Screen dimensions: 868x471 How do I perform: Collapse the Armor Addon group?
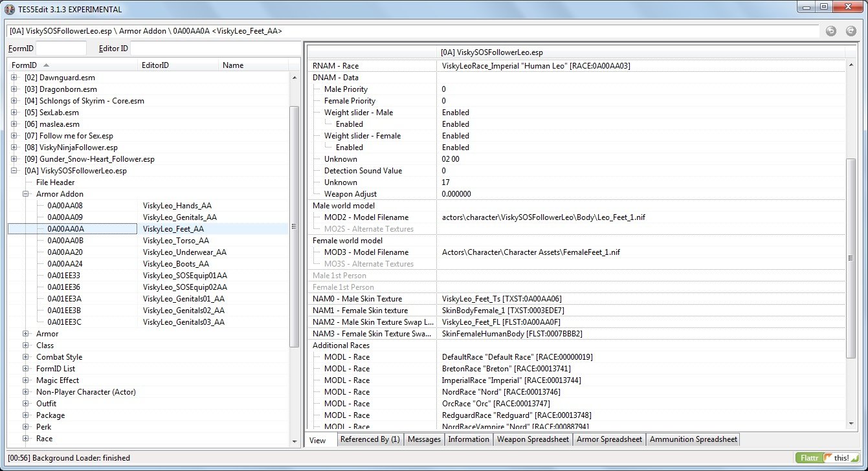(x=25, y=194)
